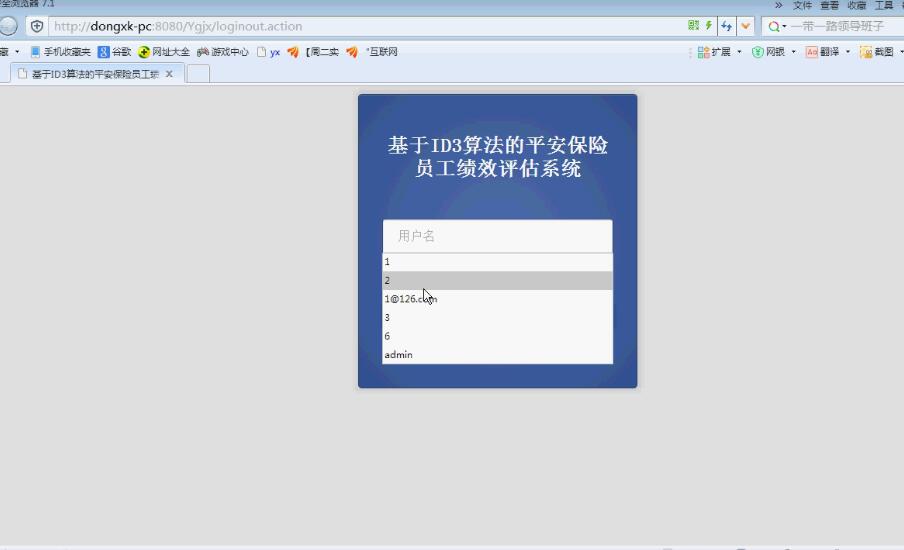Click the QR code icon in address bar
This screenshot has width=904, height=550.
pyautogui.click(x=693, y=25)
